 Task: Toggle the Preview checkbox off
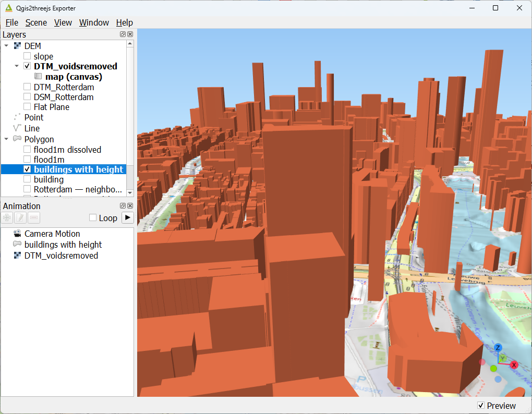click(x=481, y=406)
